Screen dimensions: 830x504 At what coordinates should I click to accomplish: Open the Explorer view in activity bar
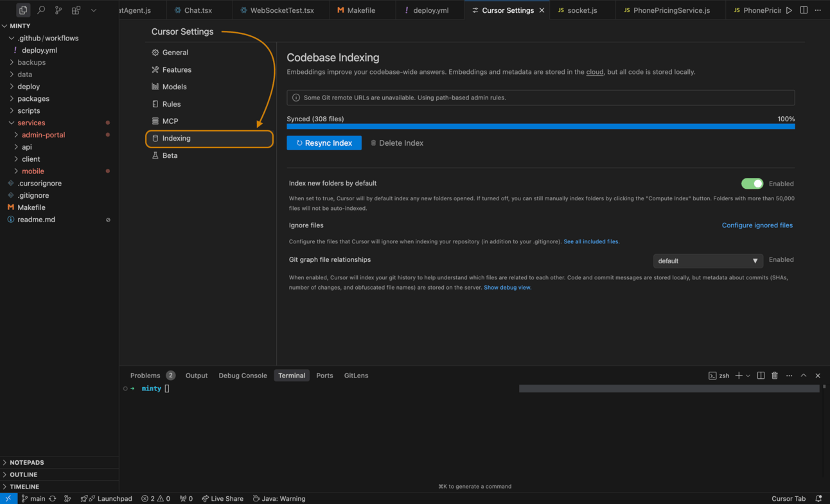[x=23, y=10]
